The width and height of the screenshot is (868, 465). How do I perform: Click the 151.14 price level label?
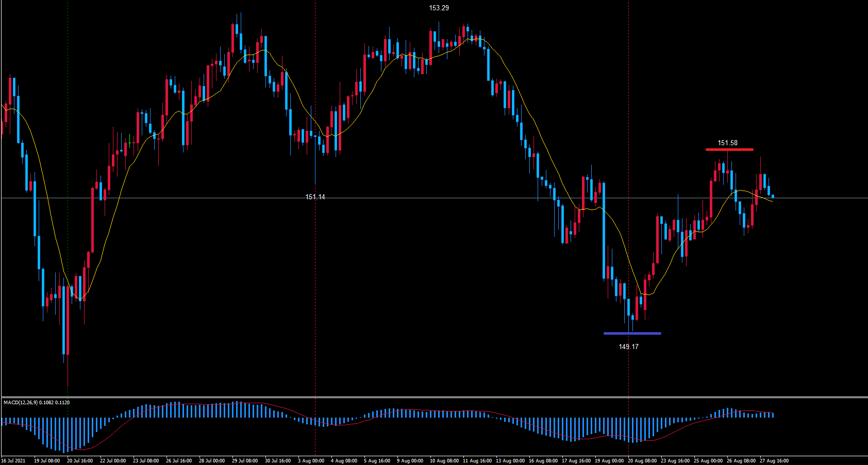315,197
